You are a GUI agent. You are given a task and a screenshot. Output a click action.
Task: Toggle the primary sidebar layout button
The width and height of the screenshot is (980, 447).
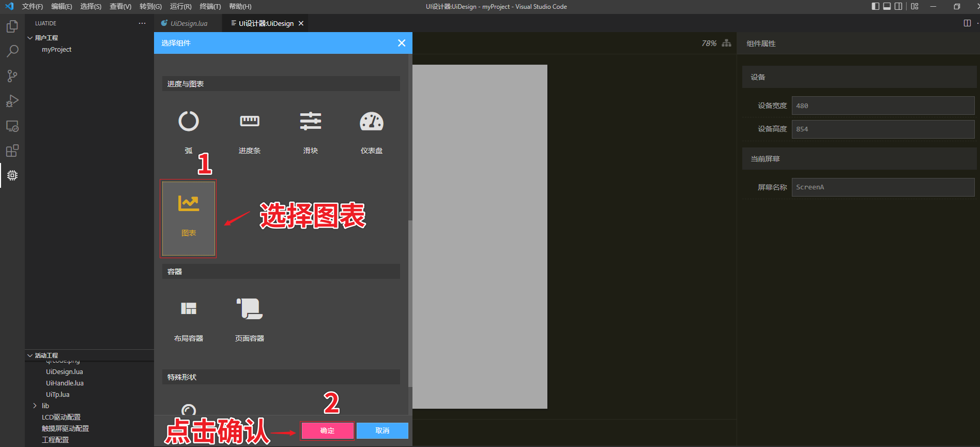click(x=875, y=7)
